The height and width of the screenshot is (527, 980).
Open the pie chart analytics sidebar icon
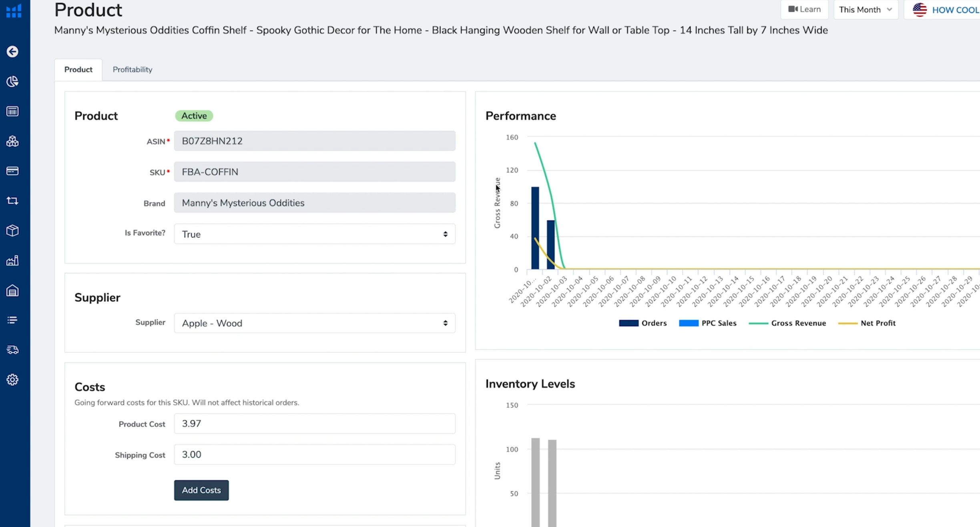tap(12, 82)
